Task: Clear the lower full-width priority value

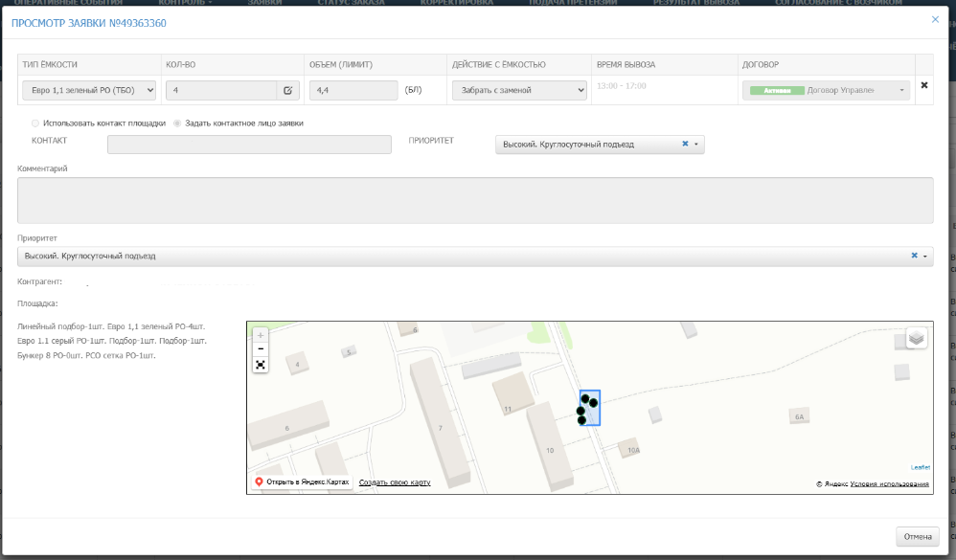Action: [914, 257]
